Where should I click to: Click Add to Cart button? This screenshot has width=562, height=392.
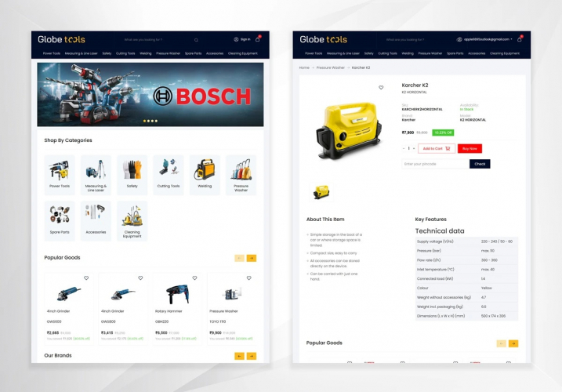437,148
